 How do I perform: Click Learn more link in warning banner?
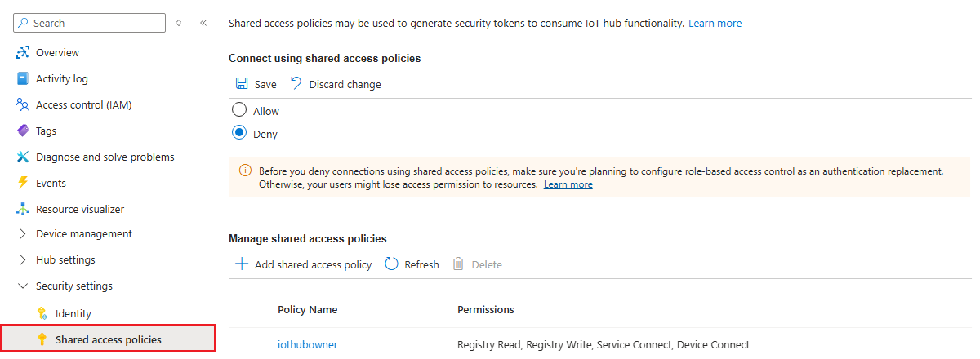(x=568, y=184)
